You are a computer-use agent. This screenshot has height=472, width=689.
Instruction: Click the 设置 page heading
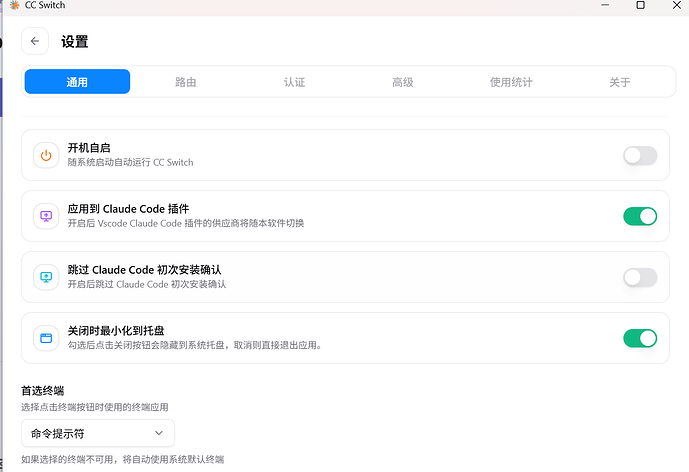coord(75,42)
